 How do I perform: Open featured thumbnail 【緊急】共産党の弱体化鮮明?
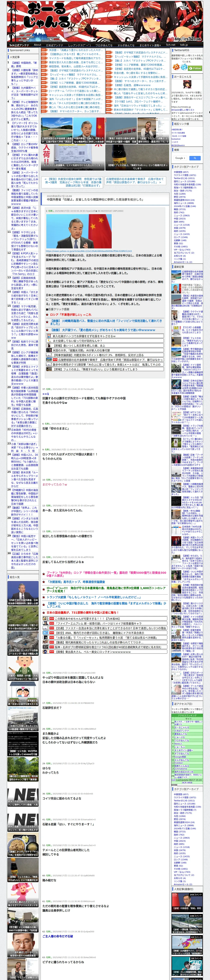(x=121, y=131)
